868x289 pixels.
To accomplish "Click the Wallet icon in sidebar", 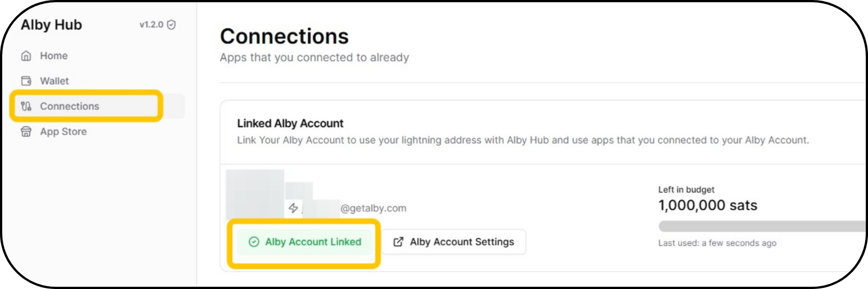I will click(26, 81).
